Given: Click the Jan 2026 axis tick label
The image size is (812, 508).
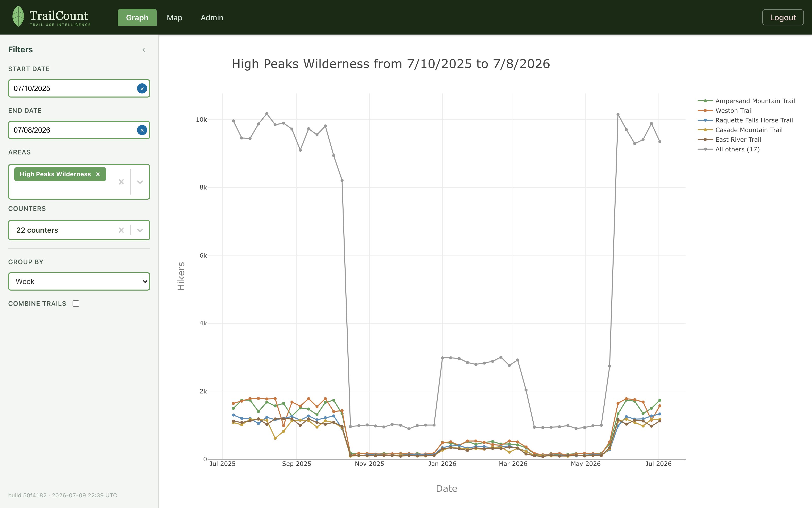Looking at the screenshot, I should pyautogui.click(x=442, y=464).
